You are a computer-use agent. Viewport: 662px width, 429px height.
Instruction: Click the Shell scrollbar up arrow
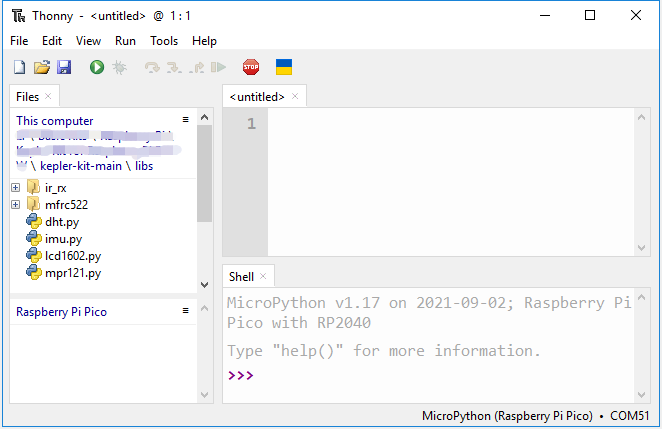641,297
